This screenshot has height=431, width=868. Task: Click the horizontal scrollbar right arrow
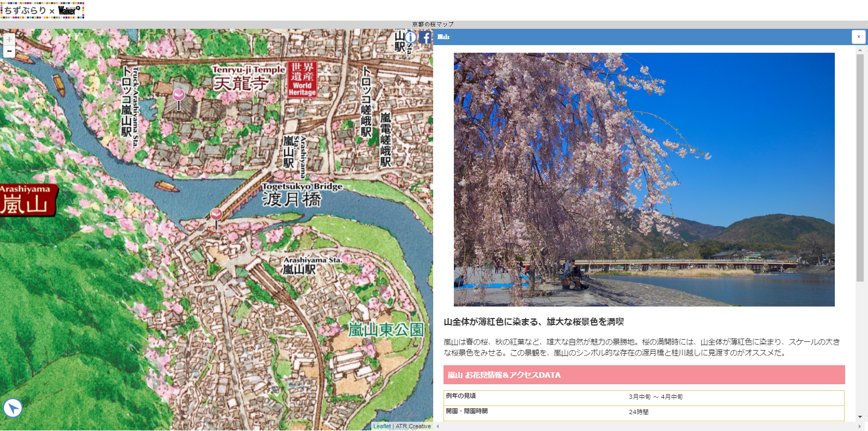860,427
